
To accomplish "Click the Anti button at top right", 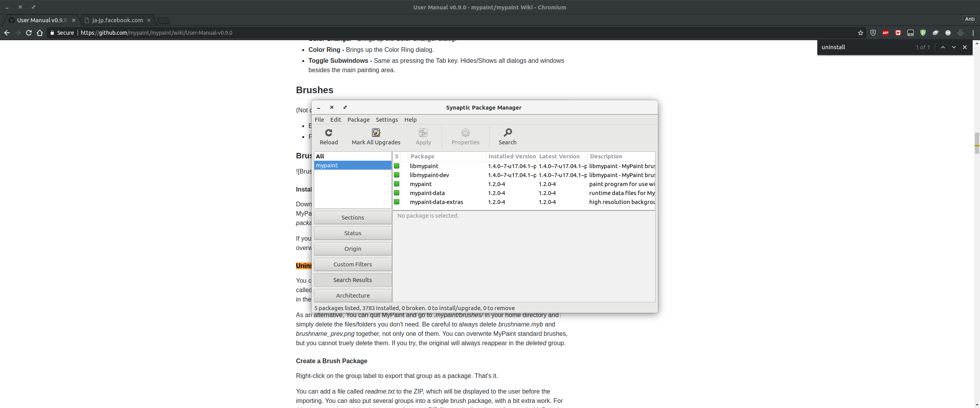I will (x=970, y=19).
